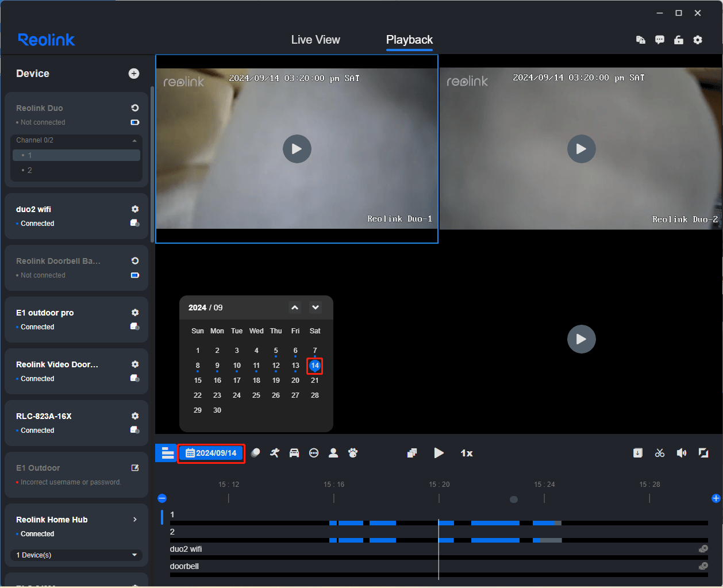This screenshot has height=588, width=723.
Task: Filter recordings by person detection
Action: pyautogui.click(x=333, y=453)
